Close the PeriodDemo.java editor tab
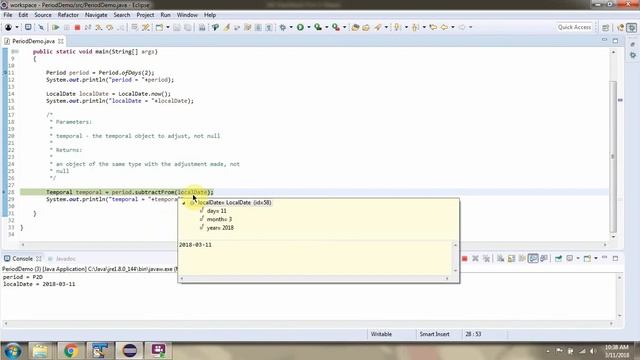The image size is (640, 360). pos(61,41)
